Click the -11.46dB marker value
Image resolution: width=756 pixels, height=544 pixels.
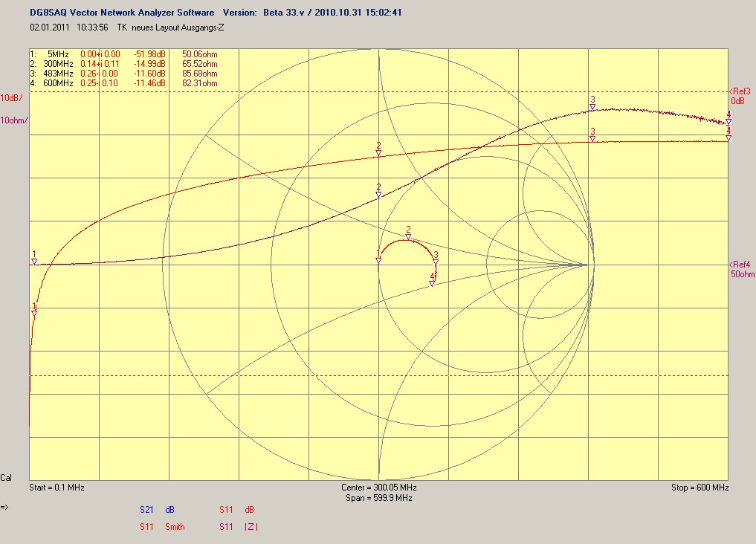tap(149, 83)
